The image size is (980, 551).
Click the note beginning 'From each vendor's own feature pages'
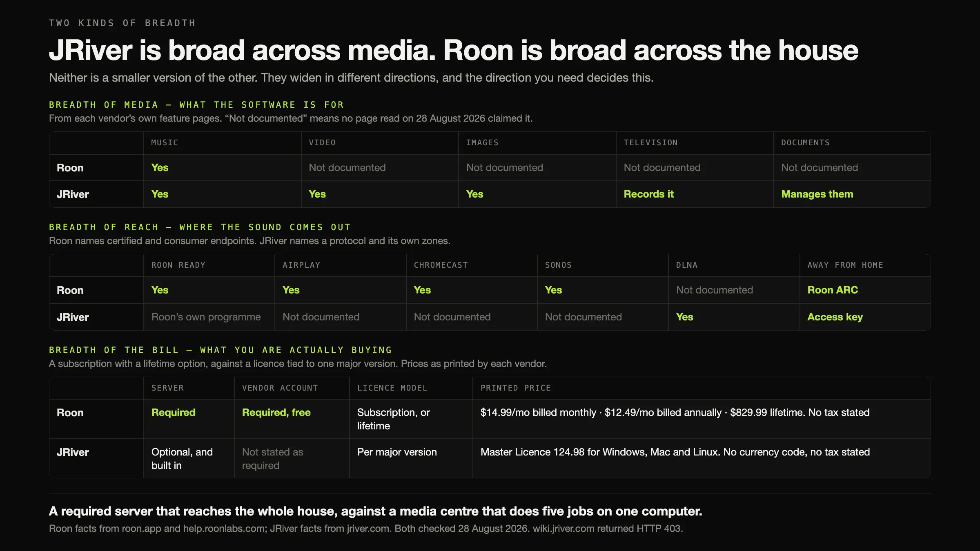click(x=291, y=118)
